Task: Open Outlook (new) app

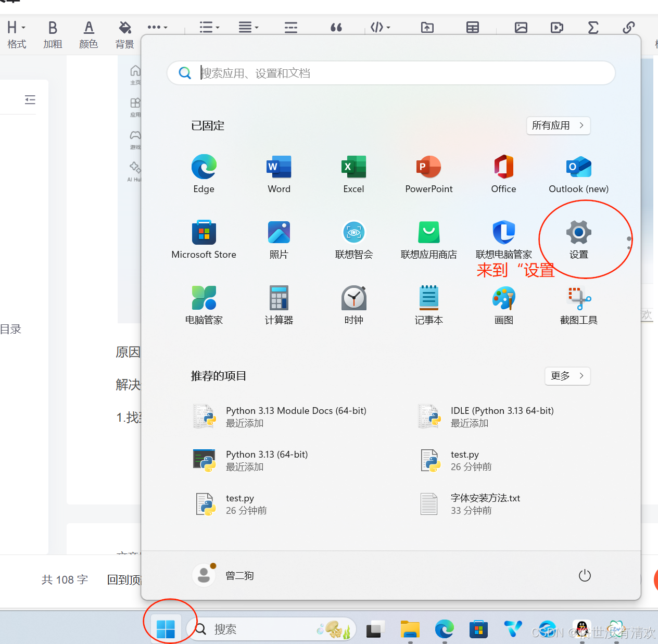Action: click(578, 174)
